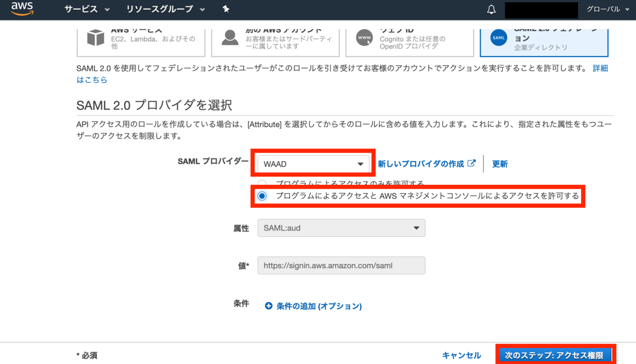Open the SAML プロバイダー WAAD dropdown
This screenshot has width=636, height=364.
pos(314,164)
